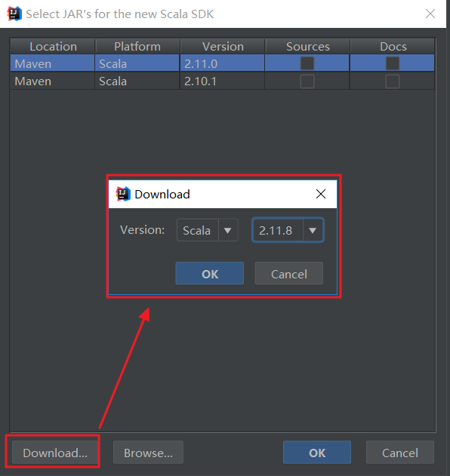
Task: Tick the Sources checkbox for Scala 2.10.1
Action: point(307,81)
